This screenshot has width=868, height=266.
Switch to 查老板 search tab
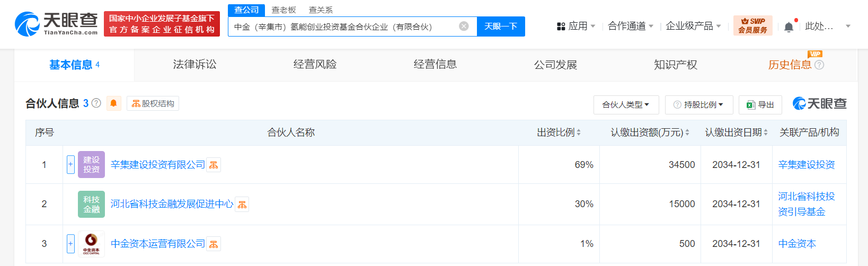(284, 10)
